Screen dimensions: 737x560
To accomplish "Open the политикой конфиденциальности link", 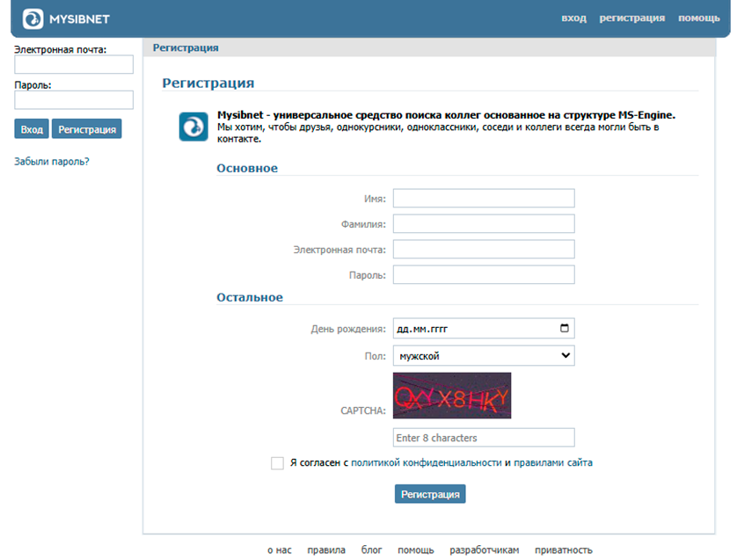I will click(x=426, y=462).
